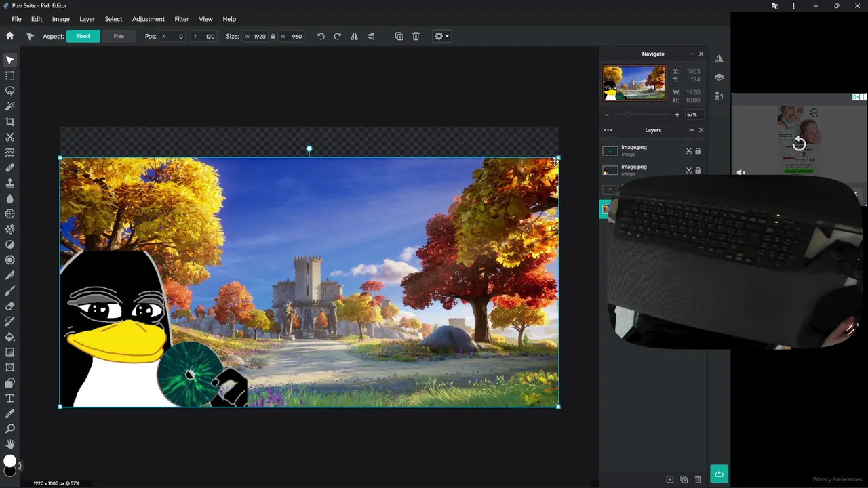Select the Clone stamp tool

coord(9,183)
